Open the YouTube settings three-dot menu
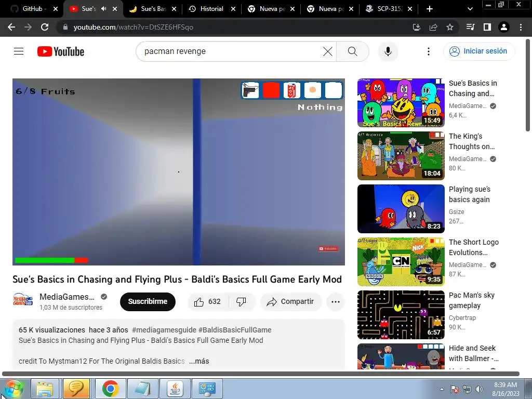The height and width of the screenshot is (399, 532). pos(429,51)
